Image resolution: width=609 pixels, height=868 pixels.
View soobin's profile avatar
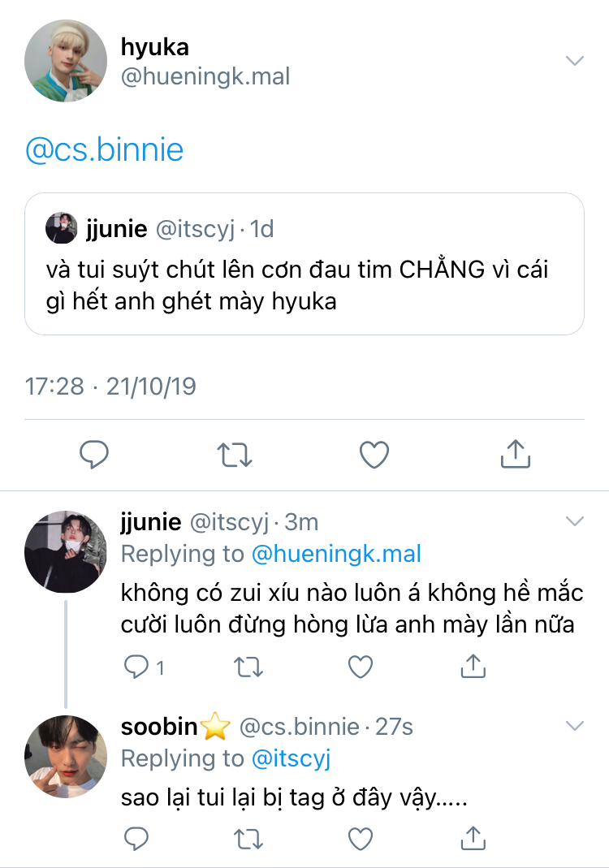(66, 756)
